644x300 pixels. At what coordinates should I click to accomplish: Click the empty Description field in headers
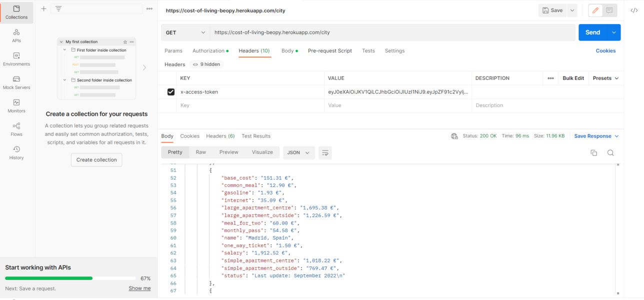coord(547,105)
